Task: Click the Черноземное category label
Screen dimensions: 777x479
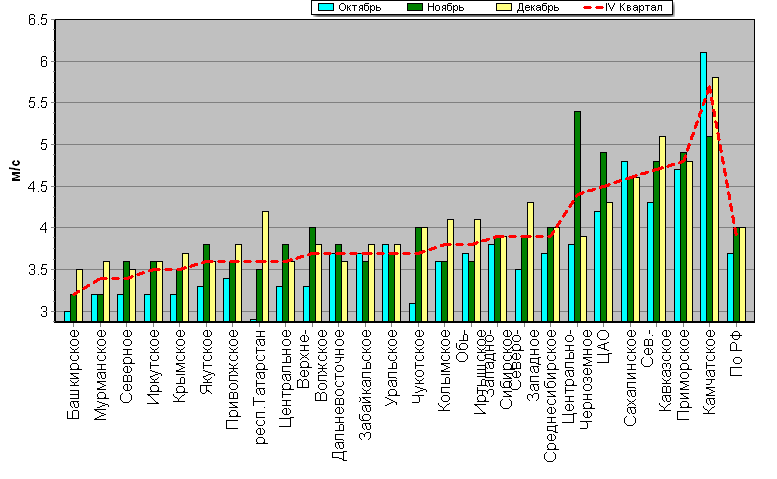Action: pyautogui.click(x=586, y=379)
